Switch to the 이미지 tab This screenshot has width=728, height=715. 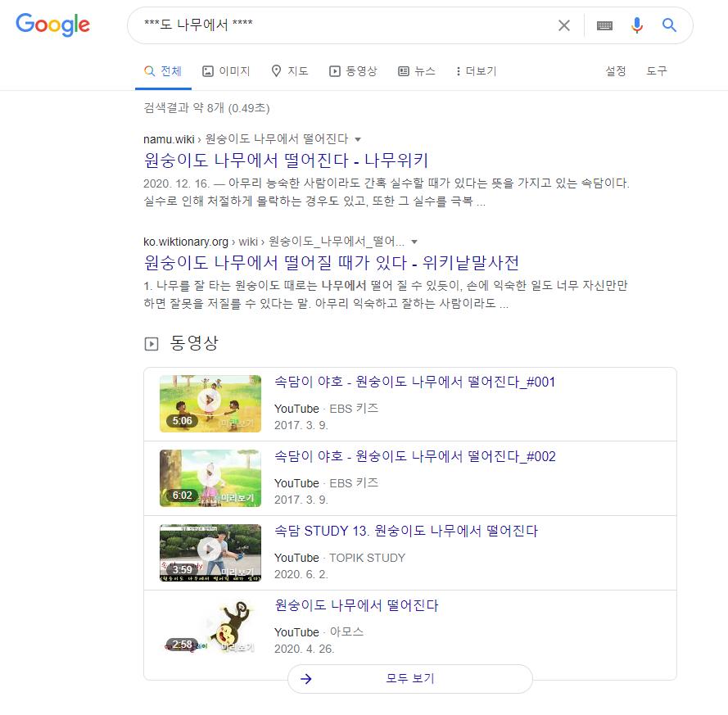point(226,71)
